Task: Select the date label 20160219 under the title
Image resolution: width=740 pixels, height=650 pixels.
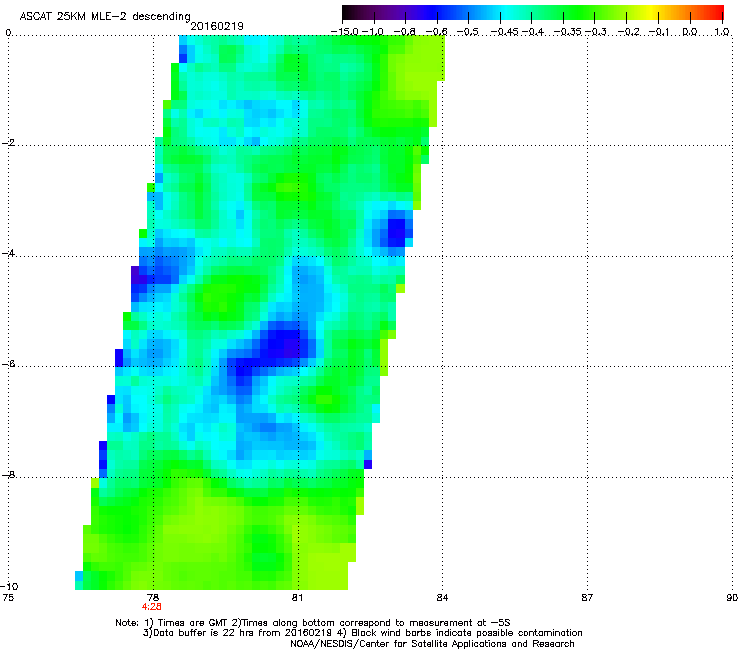Action: (x=217, y=26)
